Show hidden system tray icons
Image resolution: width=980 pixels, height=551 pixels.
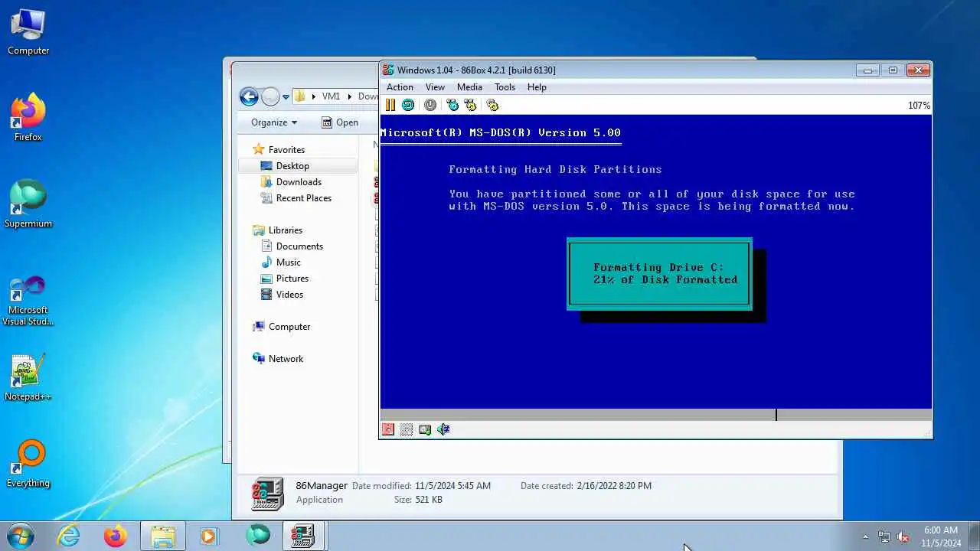tap(866, 536)
